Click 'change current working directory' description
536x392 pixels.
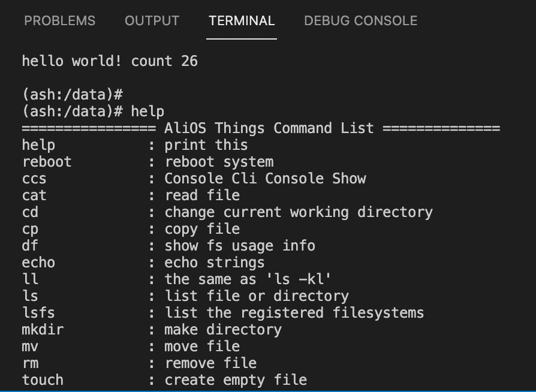point(299,212)
